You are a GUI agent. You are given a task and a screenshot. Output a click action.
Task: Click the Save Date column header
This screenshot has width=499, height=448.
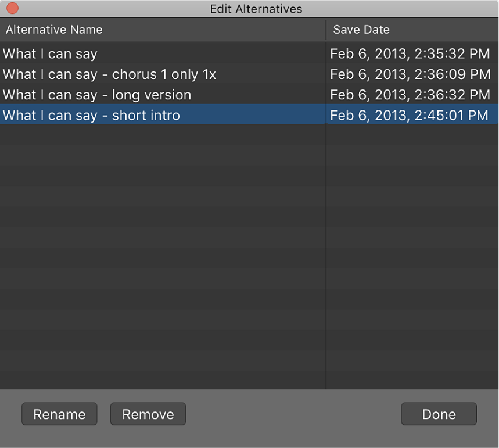tap(355, 29)
